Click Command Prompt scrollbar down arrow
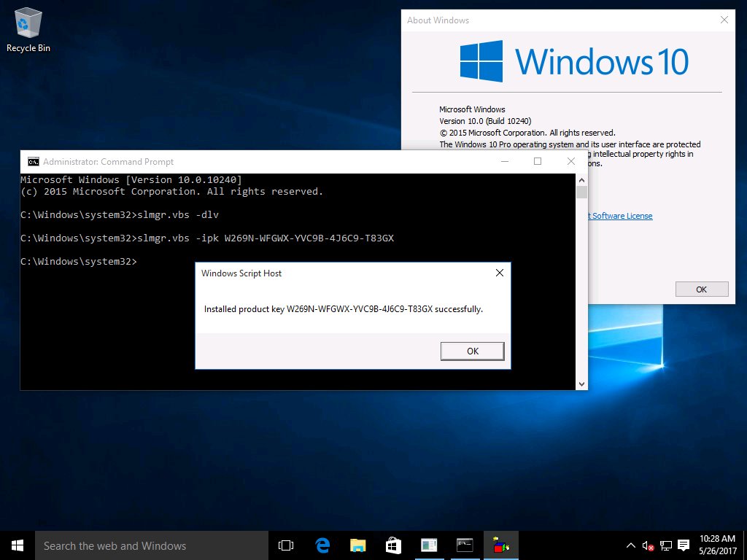 [581, 384]
